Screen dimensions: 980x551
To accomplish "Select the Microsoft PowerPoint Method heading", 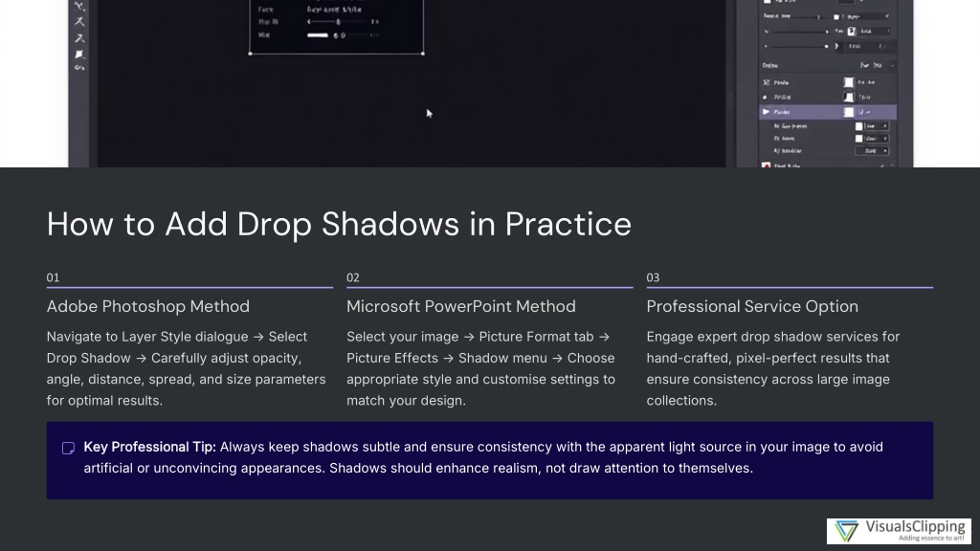I will [x=460, y=306].
